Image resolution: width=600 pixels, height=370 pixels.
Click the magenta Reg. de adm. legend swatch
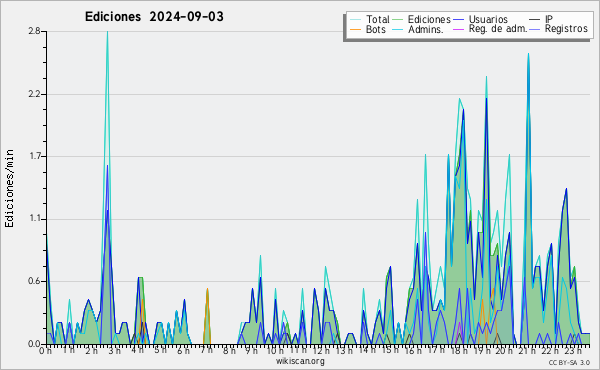tap(458, 29)
